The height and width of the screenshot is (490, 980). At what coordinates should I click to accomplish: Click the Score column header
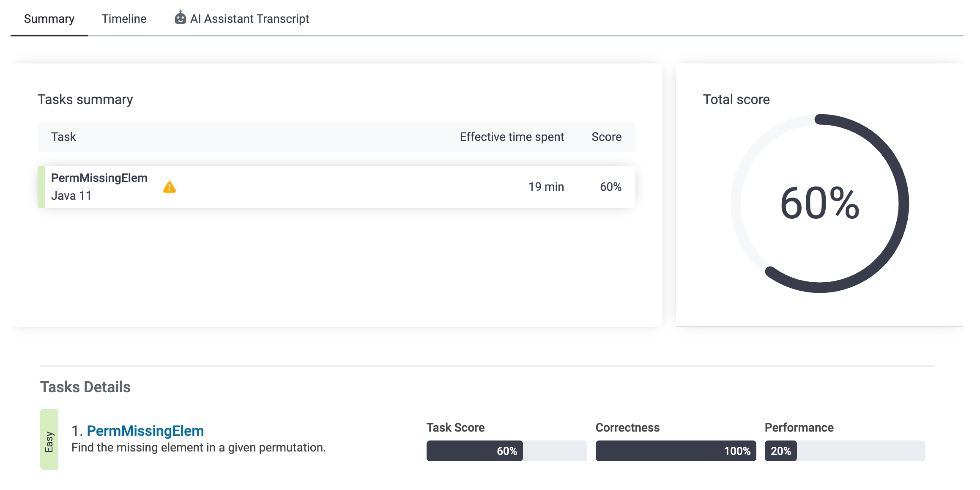(606, 137)
